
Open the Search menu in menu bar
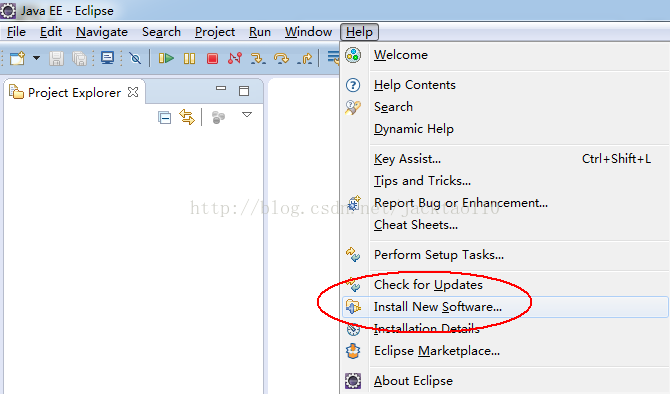click(x=161, y=32)
